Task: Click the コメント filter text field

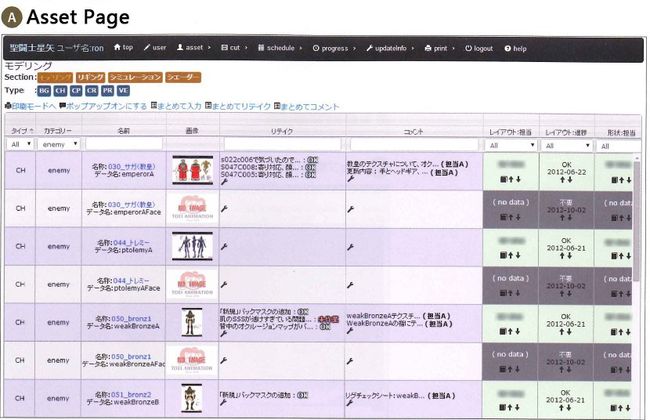Action: point(414,145)
